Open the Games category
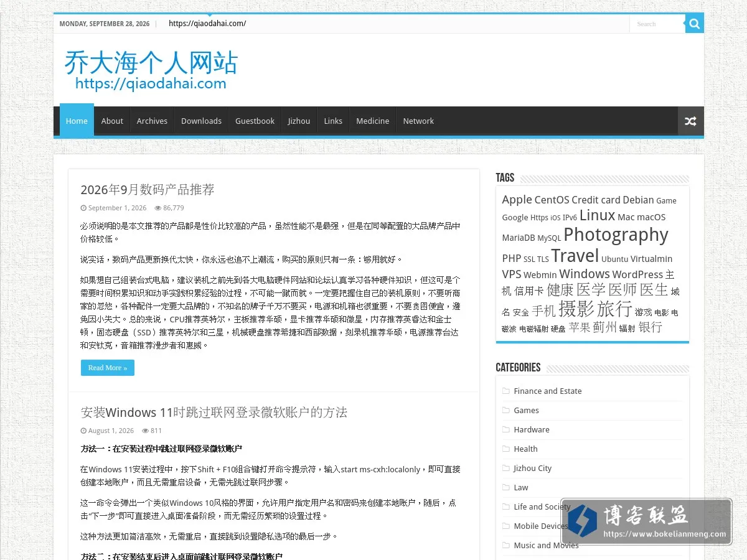The height and width of the screenshot is (560, 747). coord(526,410)
